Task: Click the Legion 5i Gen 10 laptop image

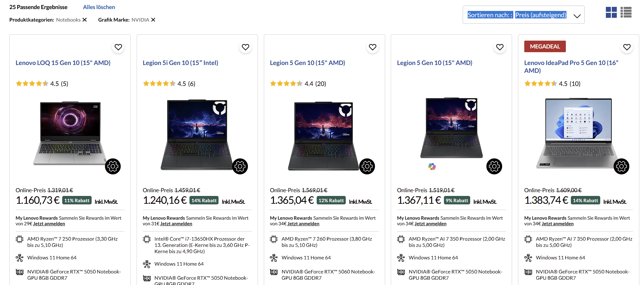Action: (197, 134)
